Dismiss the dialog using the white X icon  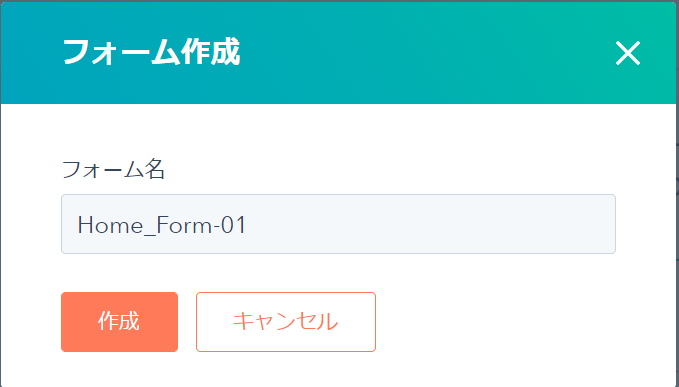point(628,53)
